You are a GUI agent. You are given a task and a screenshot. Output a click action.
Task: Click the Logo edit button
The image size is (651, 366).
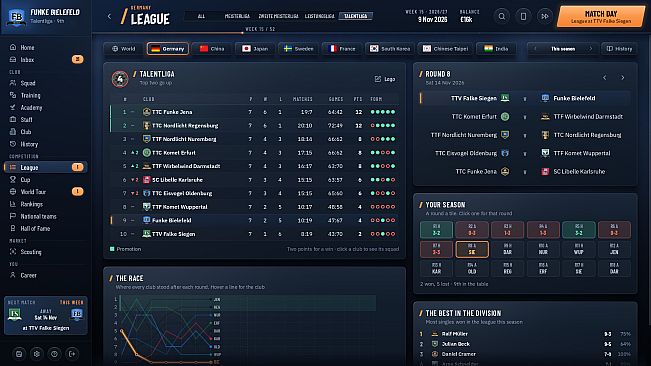pyautogui.click(x=385, y=79)
